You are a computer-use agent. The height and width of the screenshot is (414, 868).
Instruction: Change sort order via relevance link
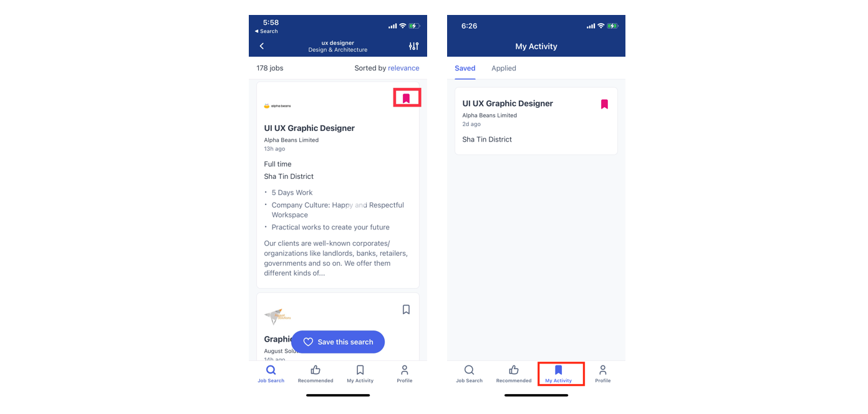pyautogui.click(x=403, y=68)
